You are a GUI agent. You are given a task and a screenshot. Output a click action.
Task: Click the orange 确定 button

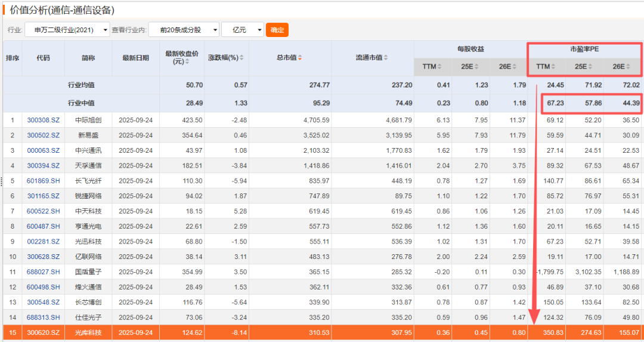[x=277, y=30]
